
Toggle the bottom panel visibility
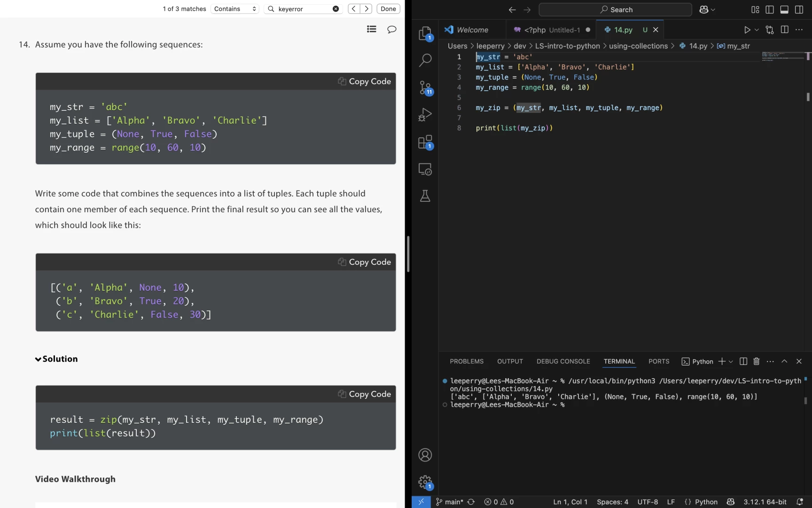(x=784, y=9)
